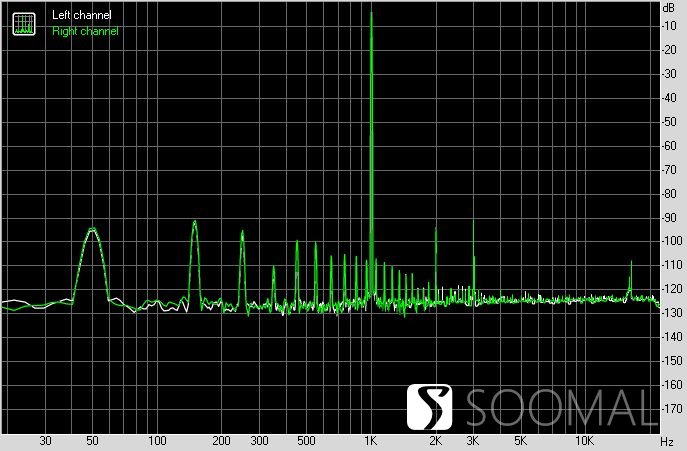Click the 30 frequency axis label
687x451 pixels.
45,440
